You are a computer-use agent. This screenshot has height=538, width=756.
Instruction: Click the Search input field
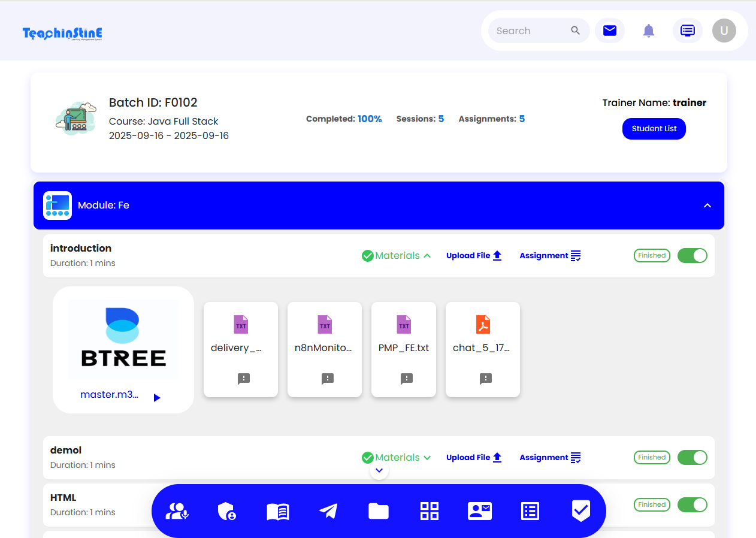530,31
